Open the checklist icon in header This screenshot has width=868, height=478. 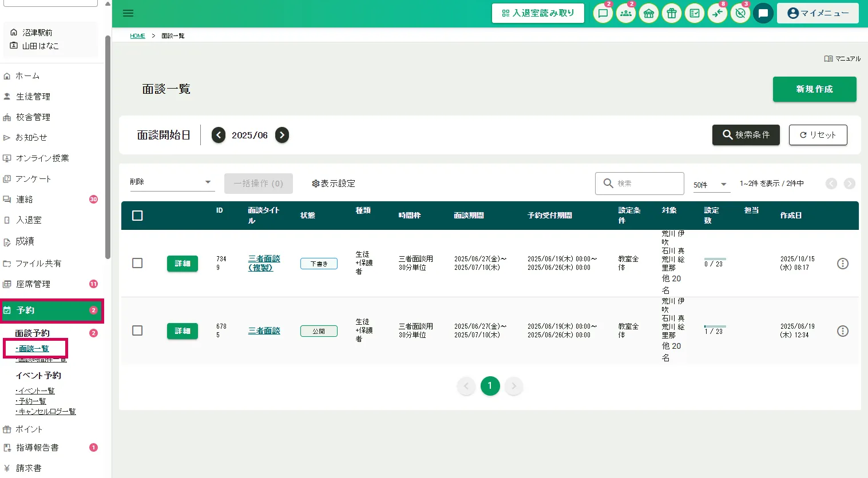695,13
